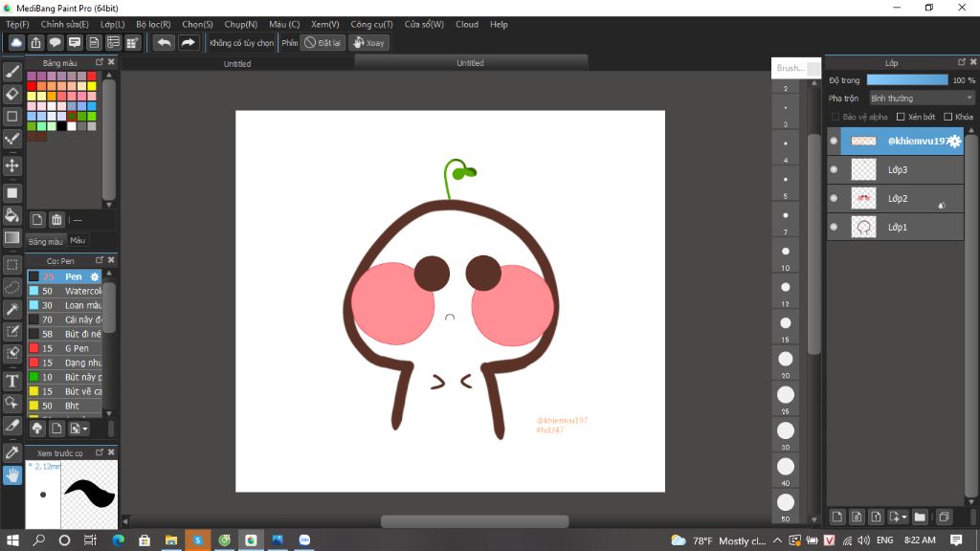Screen dimensions: 980x551
Task: Select the Divide (knife) tool
Action: [x=11, y=426]
